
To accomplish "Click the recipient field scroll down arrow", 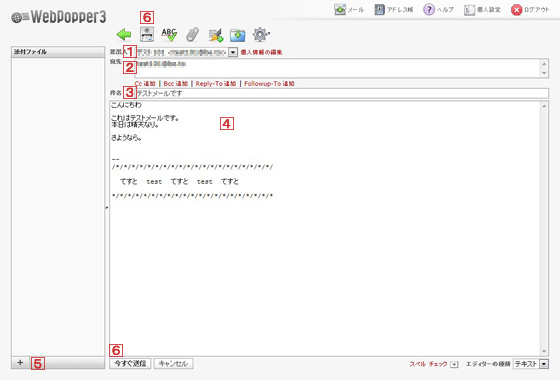I will (544, 73).
